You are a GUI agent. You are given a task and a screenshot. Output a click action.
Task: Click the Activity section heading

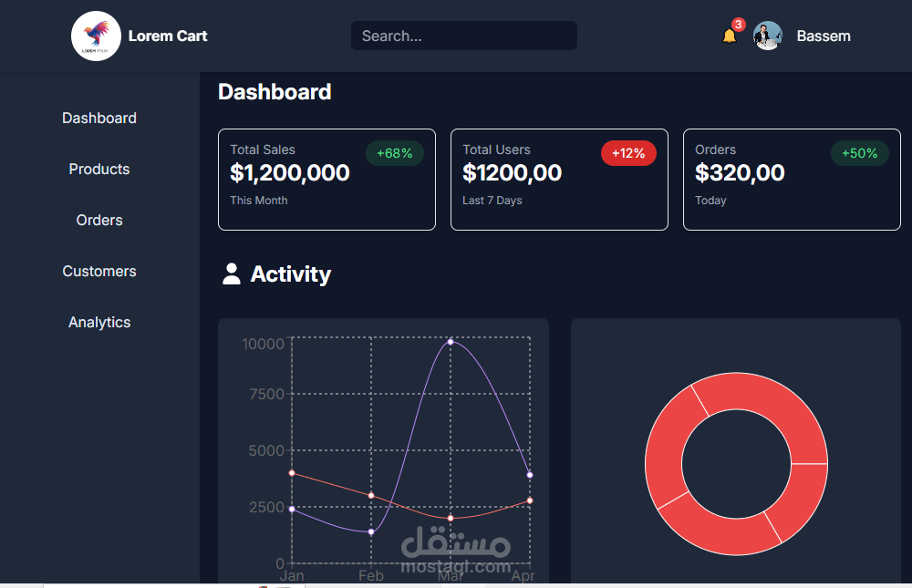(x=291, y=273)
